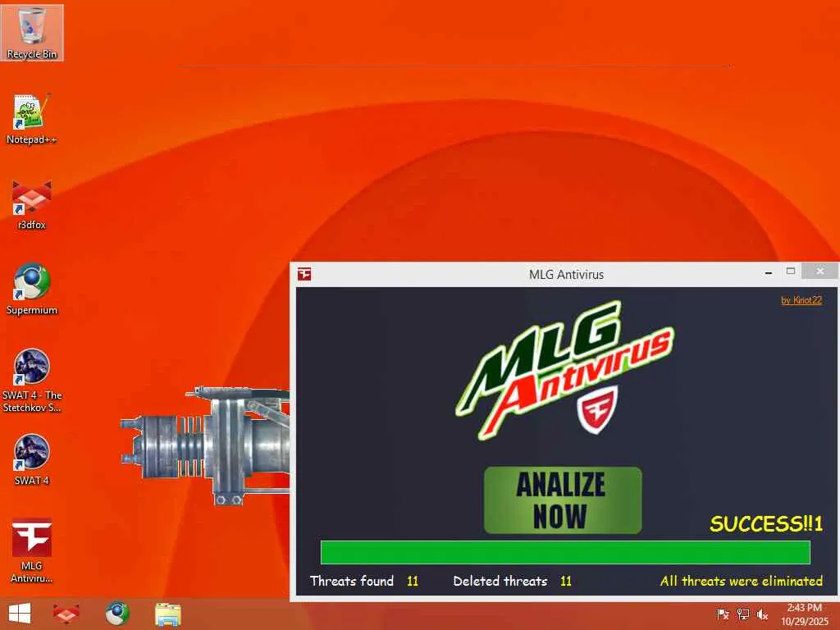Close the MLG Antivirus window
The width and height of the screenshot is (840, 630).
coord(820,271)
